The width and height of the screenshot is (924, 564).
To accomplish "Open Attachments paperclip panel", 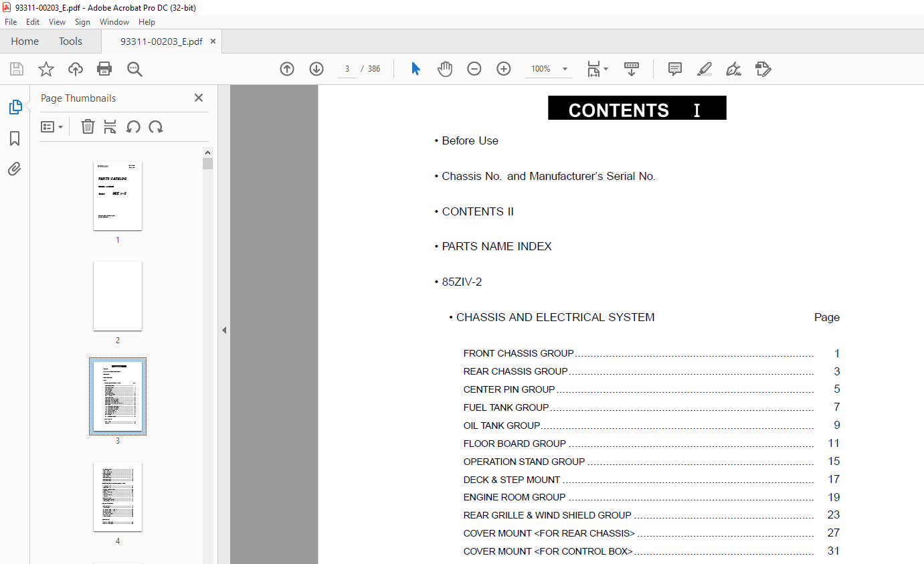I will 15,169.
